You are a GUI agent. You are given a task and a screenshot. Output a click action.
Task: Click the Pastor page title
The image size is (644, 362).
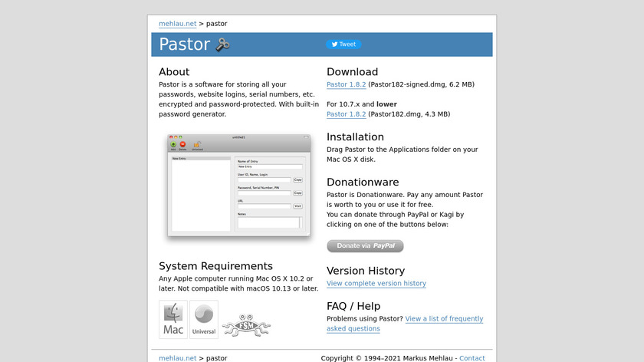tap(185, 44)
